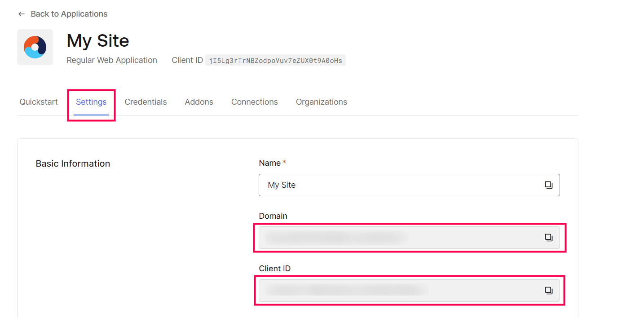Click the My Site page title
The width and height of the screenshot is (644, 318).
[98, 41]
